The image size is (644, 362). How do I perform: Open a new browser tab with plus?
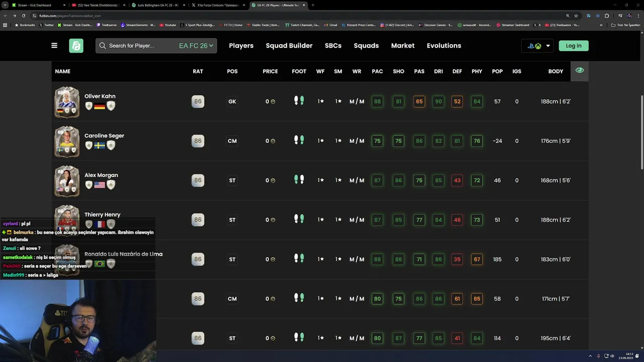coord(313,5)
